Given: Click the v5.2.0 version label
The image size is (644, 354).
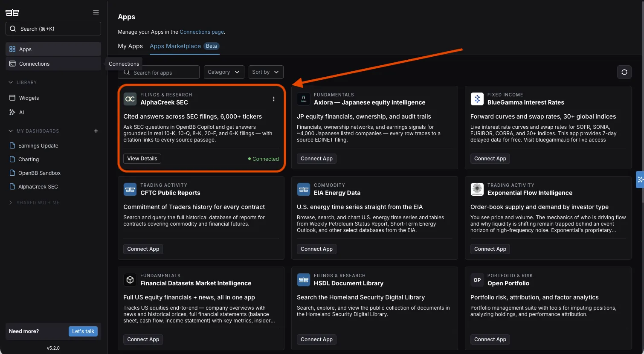Looking at the screenshot, I should pyautogui.click(x=53, y=348).
